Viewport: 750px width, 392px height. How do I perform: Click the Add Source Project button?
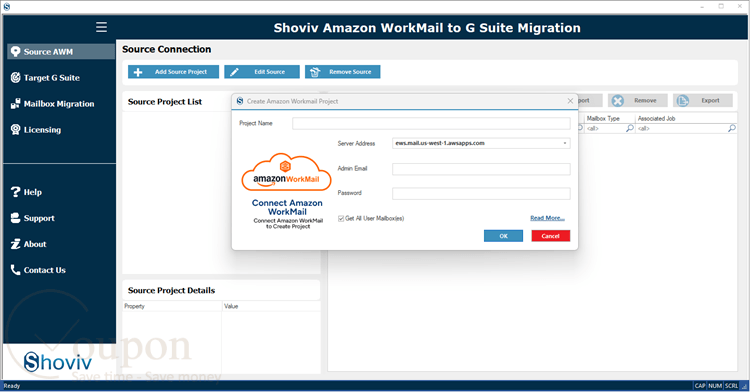[x=173, y=72]
